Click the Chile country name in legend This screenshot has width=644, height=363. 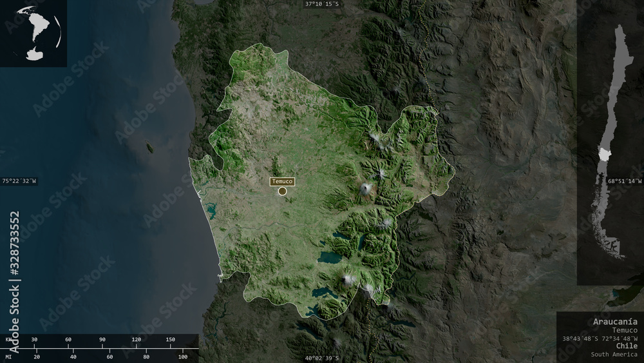click(627, 346)
